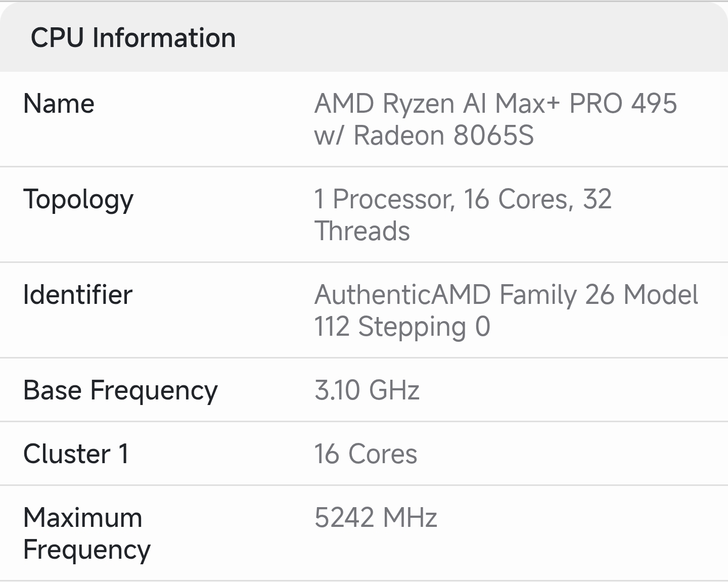Select the Cluster 1 label
Viewport: 728px width, 583px height.
76,454
